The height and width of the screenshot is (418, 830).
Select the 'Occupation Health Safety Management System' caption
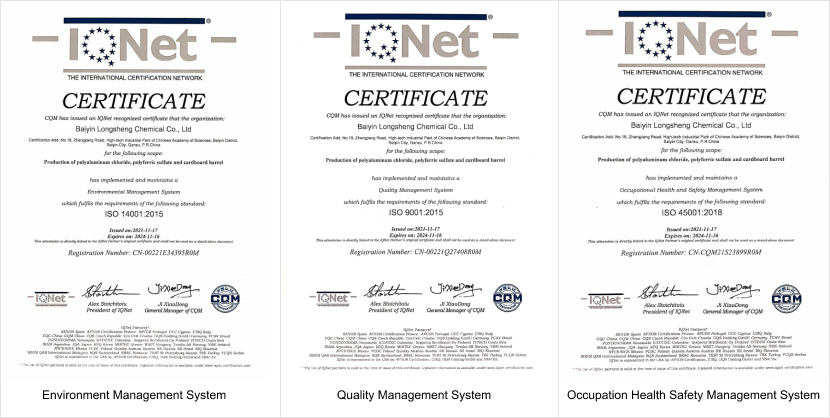pos(693,395)
